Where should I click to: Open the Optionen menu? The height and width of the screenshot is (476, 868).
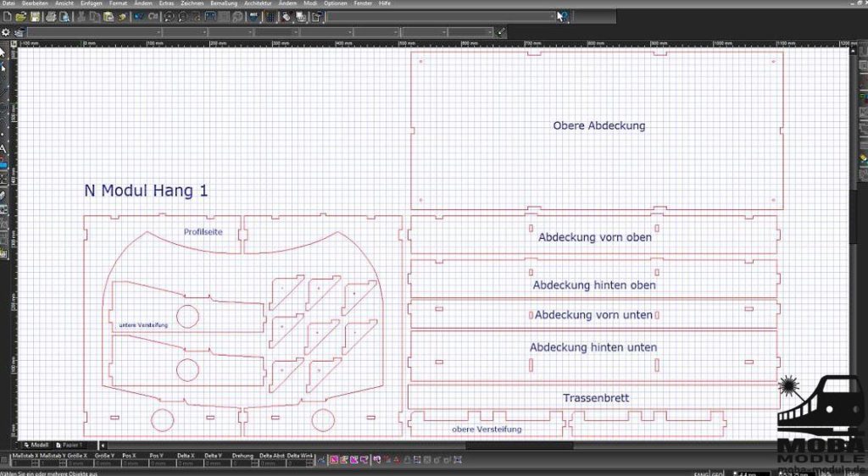coord(336,3)
